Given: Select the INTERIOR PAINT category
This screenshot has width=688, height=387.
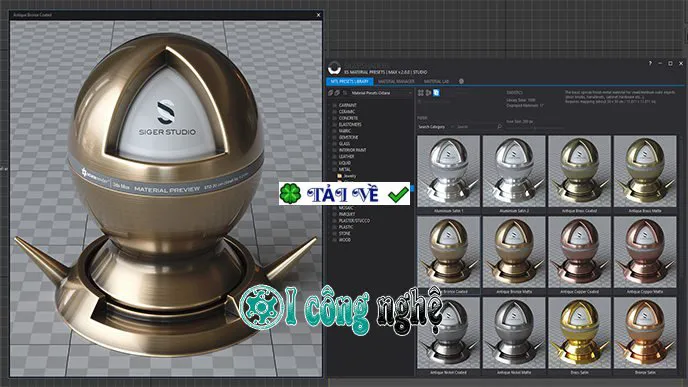Looking at the screenshot, I should point(352,150).
